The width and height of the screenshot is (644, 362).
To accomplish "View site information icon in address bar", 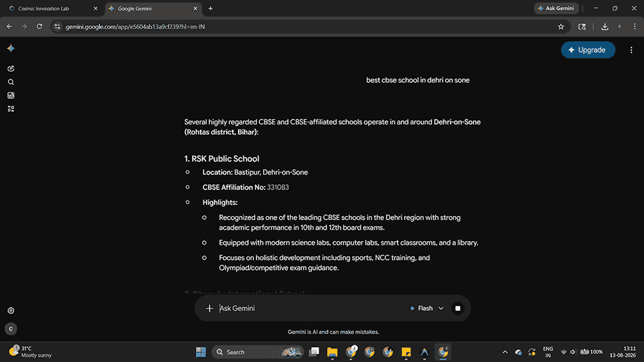I will pyautogui.click(x=57, y=27).
